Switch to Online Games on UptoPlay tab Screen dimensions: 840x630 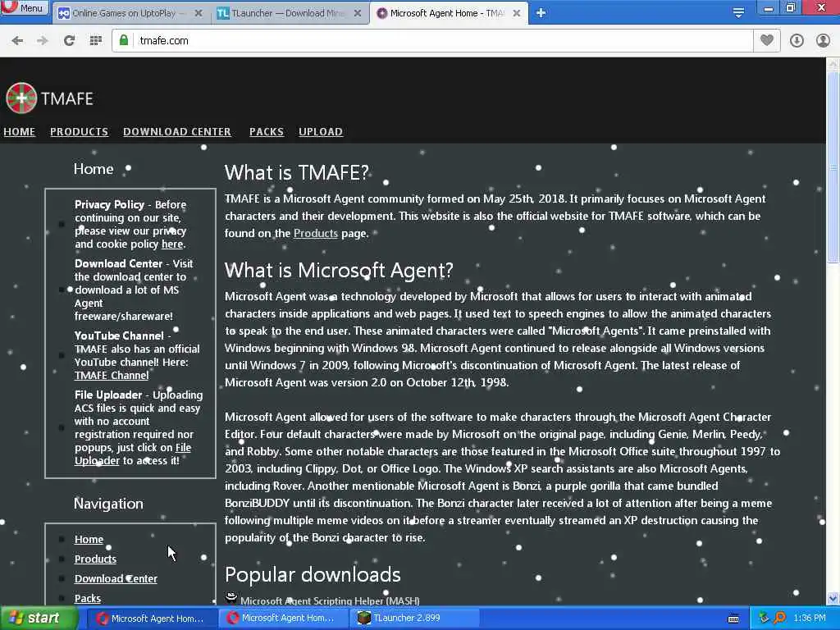(130, 13)
